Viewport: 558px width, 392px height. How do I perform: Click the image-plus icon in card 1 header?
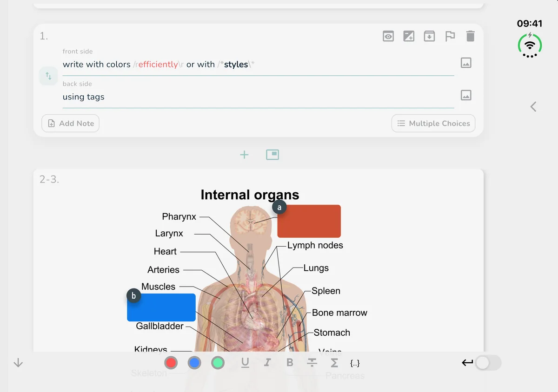[409, 36]
